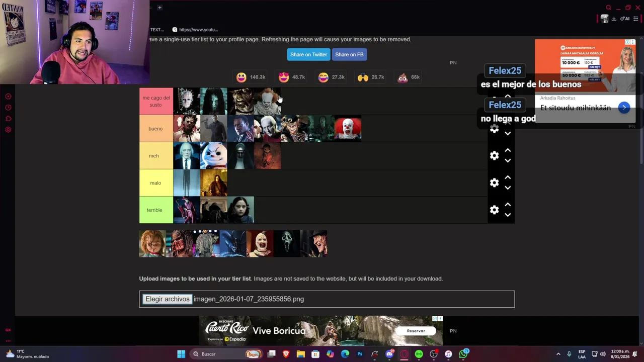The height and width of the screenshot is (362, 644).
Task: Open Microsoft Edge from taskbar
Action: [345, 354]
